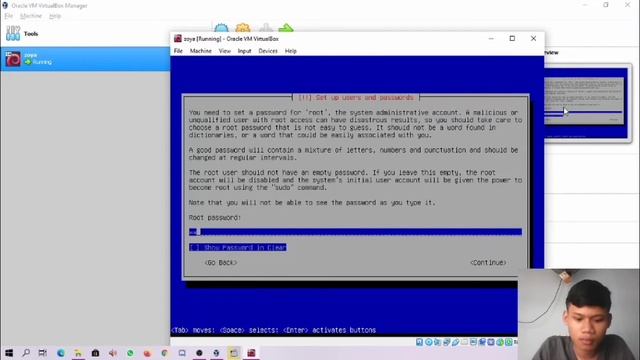Click the audio indicator in VM status bar
The height and width of the screenshot is (360, 640).
[438, 342]
